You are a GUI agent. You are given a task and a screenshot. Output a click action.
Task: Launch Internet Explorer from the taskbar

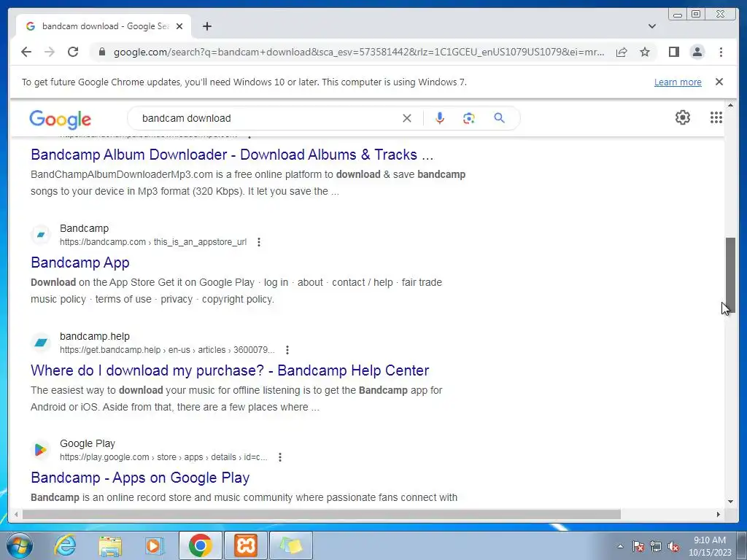pos(65,545)
